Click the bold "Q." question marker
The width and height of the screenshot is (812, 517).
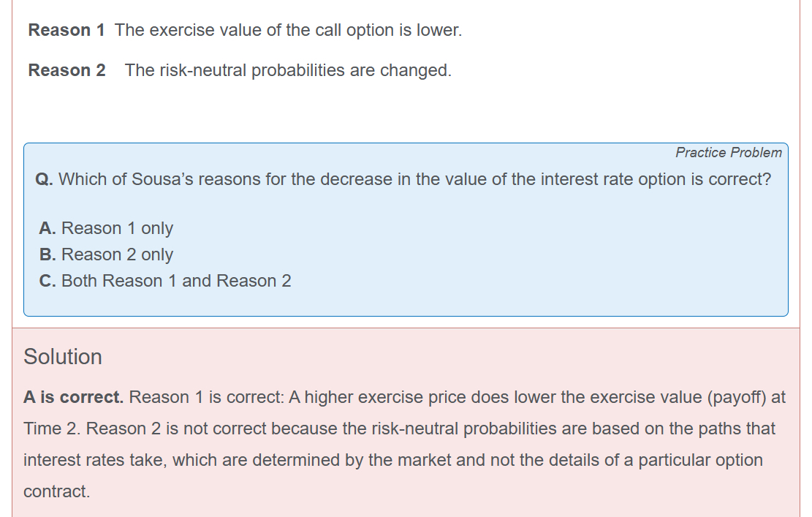[x=44, y=179]
